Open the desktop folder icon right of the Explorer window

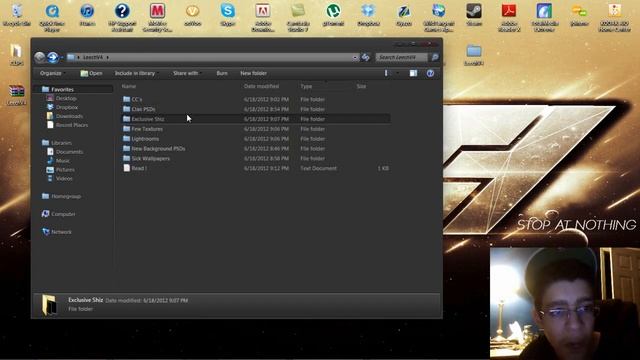point(474,55)
